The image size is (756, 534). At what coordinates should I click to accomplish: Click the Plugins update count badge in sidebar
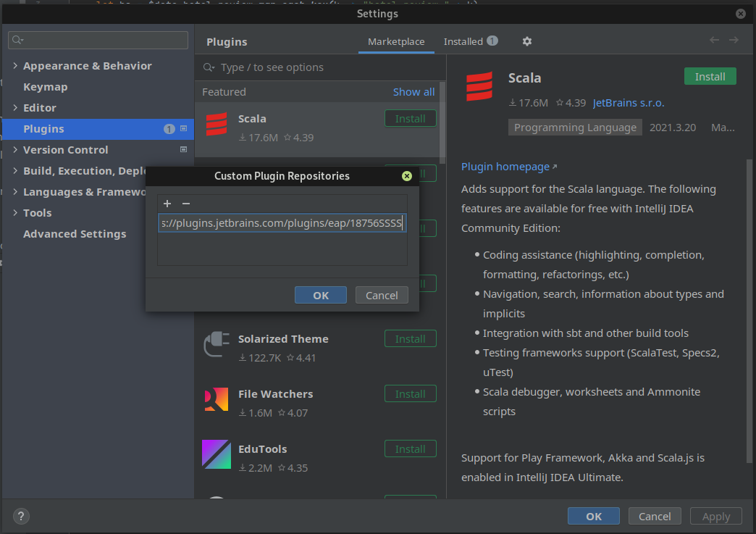pyautogui.click(x=169, y=129)
